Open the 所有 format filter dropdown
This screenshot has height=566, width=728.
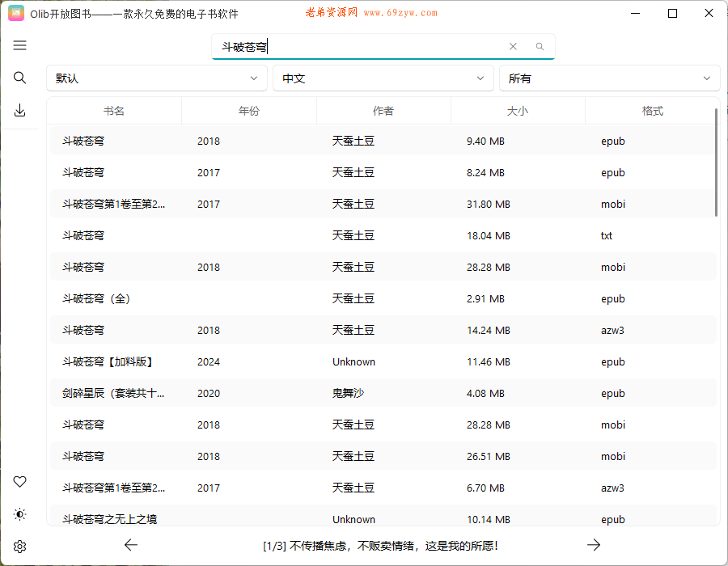609,78
